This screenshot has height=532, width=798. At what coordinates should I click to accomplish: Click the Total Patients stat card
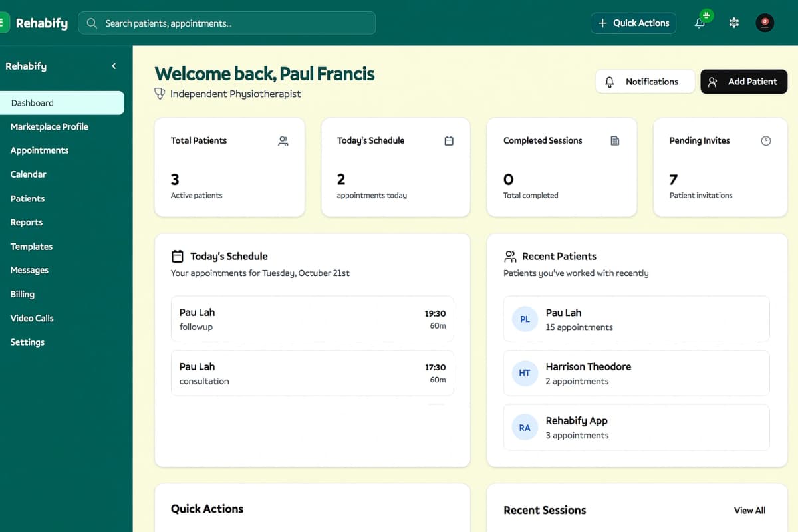[x=229, y=168]
